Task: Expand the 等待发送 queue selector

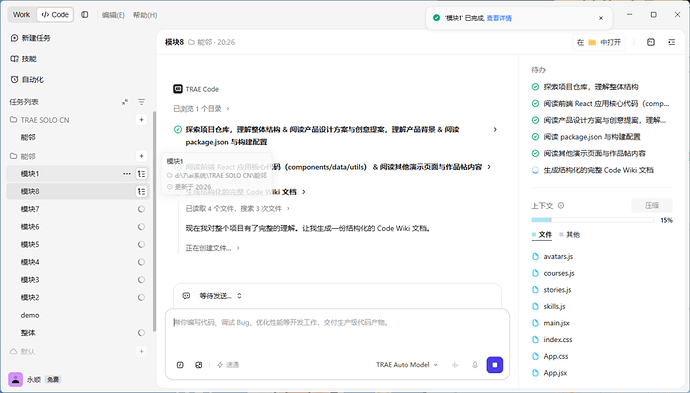Action: (220, 296)
